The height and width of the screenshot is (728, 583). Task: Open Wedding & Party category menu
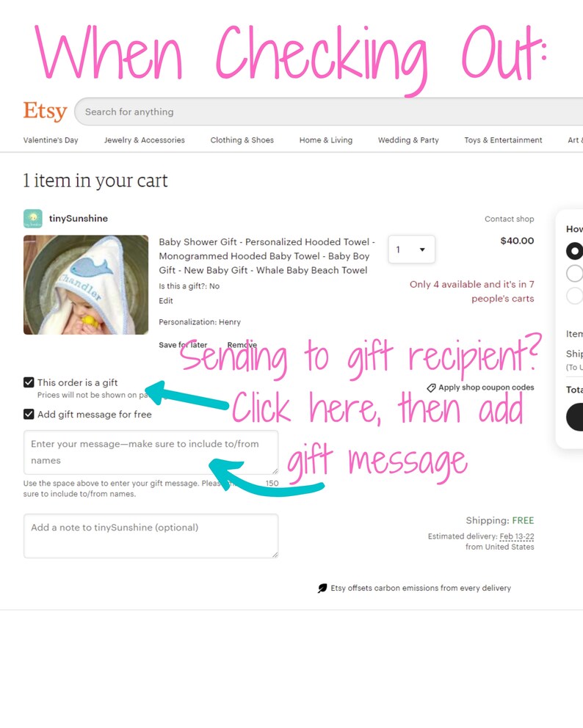tap(408, 140)
